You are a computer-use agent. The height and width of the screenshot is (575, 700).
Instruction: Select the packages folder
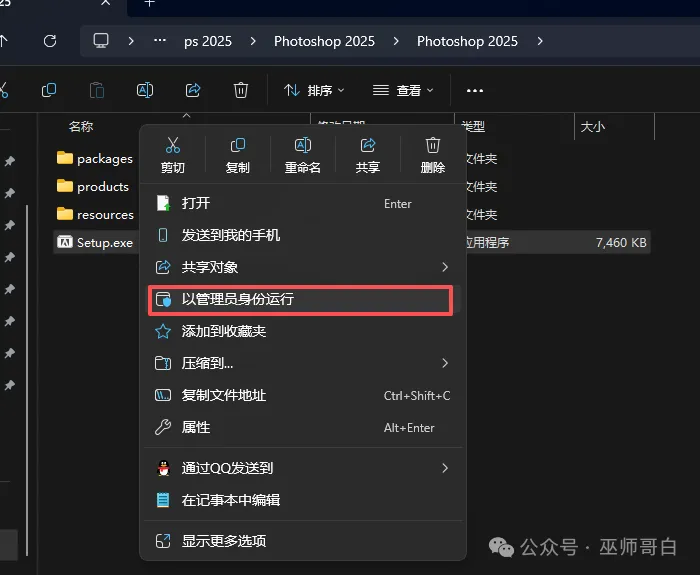point(95,158)
